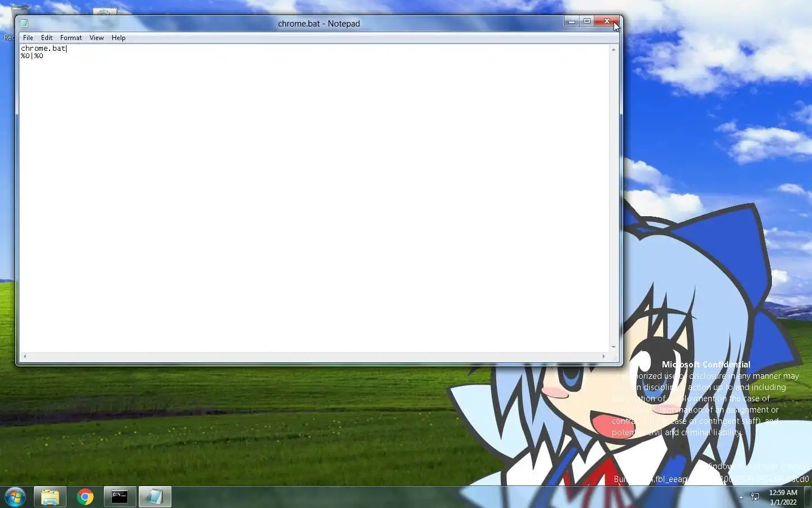Image resolution: width=812 pixels, height=508 pixels.
Task: Open the Edit menu in Notepad
Action: coord(47,38)
